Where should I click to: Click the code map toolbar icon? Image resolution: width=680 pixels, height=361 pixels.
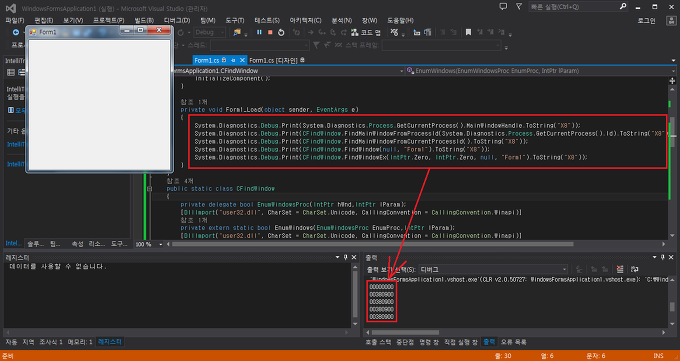(x=355, y=32)
